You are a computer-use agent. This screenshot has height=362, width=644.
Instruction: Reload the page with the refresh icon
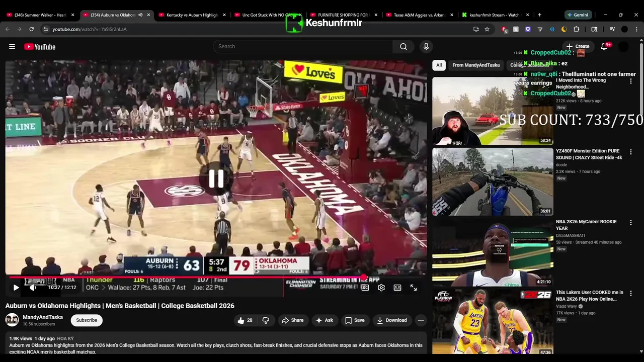coord(31,29)
